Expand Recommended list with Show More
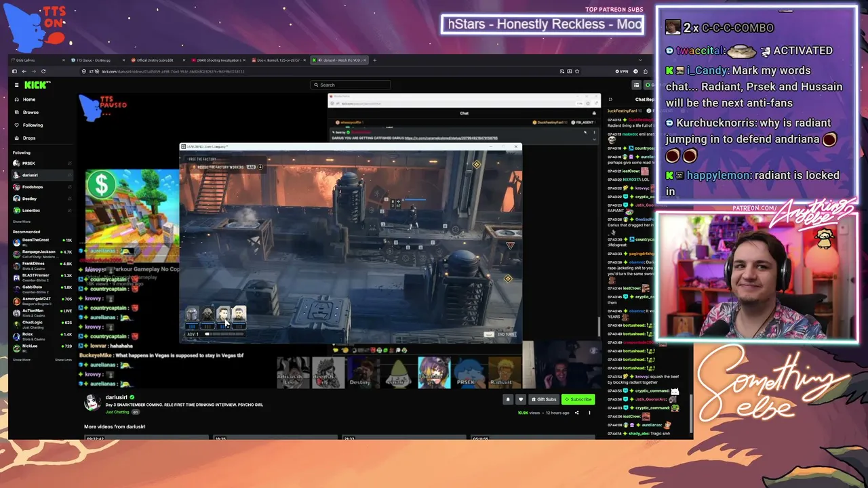This screenshot has height=488, width=868. coord(21,360)
